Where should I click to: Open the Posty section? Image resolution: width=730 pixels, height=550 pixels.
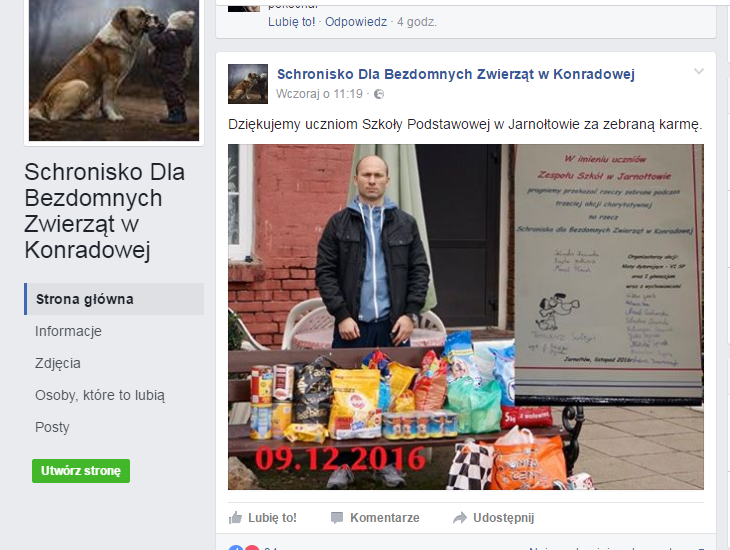[52, 427]
